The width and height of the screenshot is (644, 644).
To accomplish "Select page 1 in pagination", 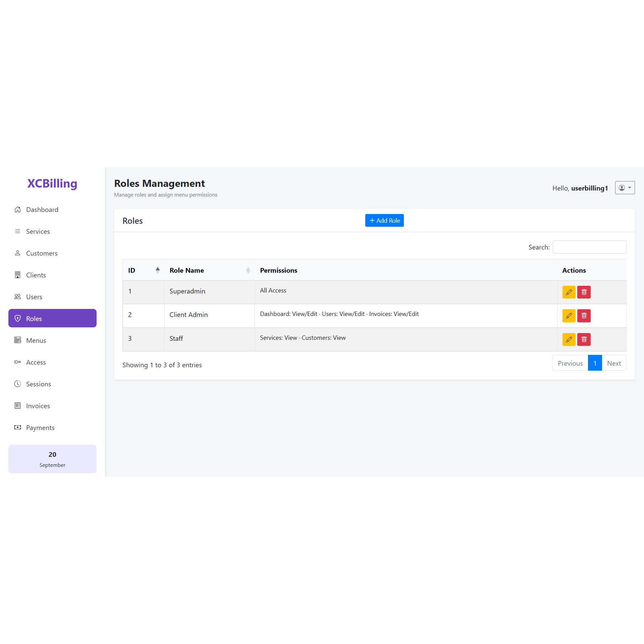I will (x=594, y=363).
